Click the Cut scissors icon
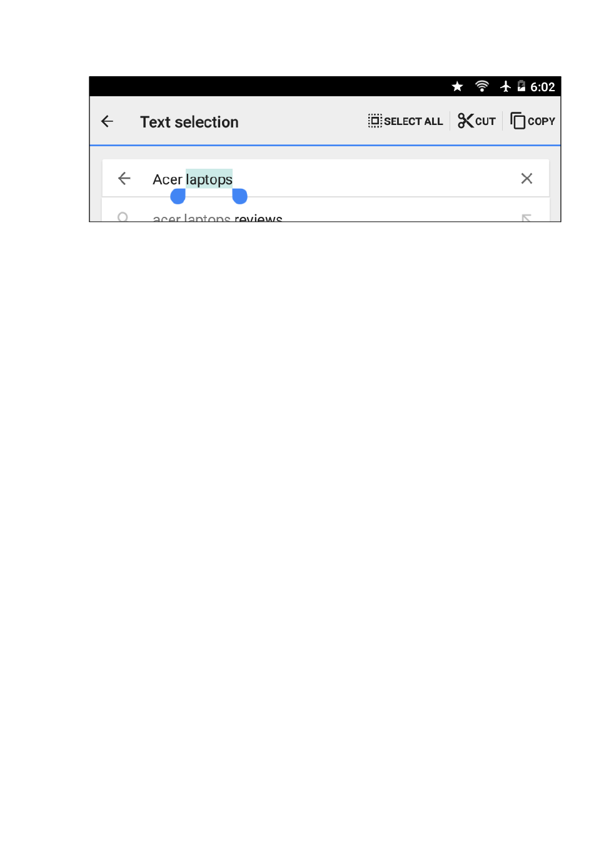594x868 pixels. point(465,121)
